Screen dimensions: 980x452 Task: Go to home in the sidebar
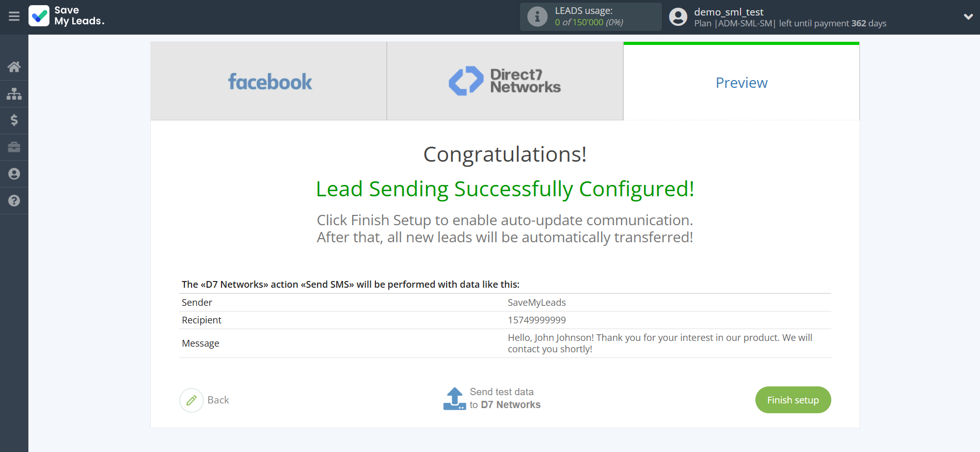coord(14,67)
